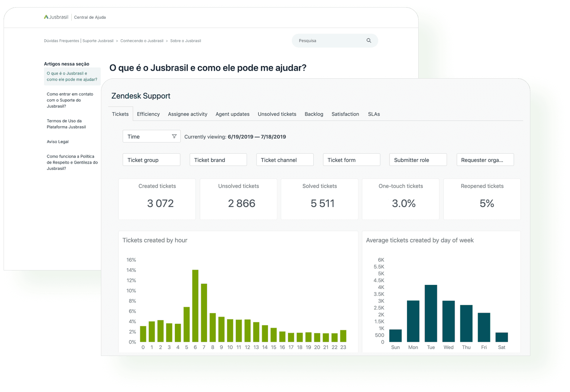Click the Sun bar in weekday chart
Screen dimensions: 570x392
[396, 336]
